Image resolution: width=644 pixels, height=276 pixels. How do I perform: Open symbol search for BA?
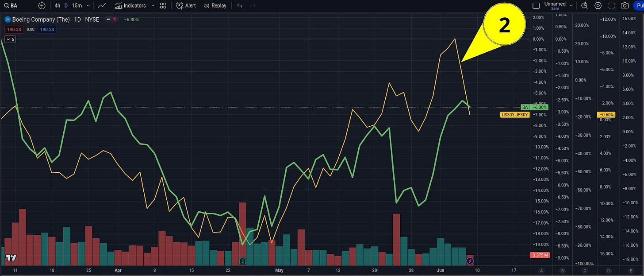point(11,6)
